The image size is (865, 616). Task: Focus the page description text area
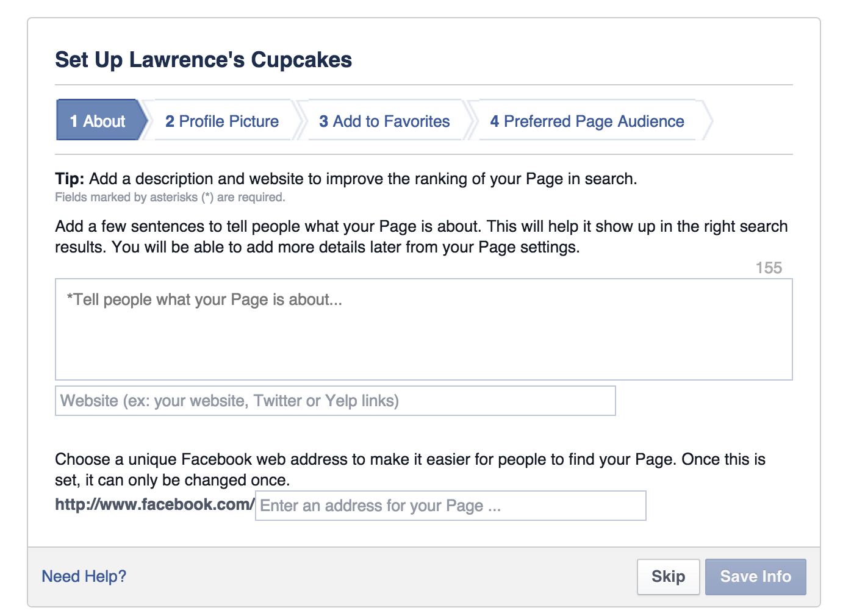pos(424,329)
